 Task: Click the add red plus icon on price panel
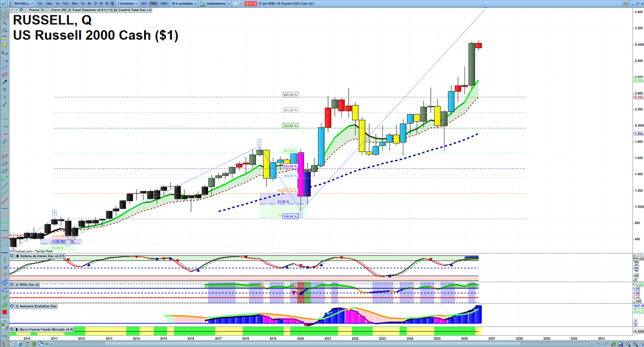tap(12, 10)
